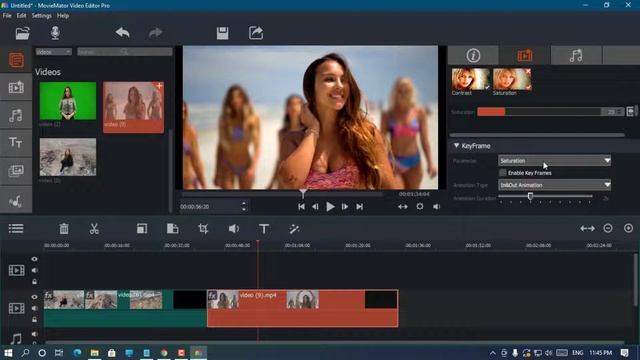Open the Text titles sidebar icon

coord(16,143)
